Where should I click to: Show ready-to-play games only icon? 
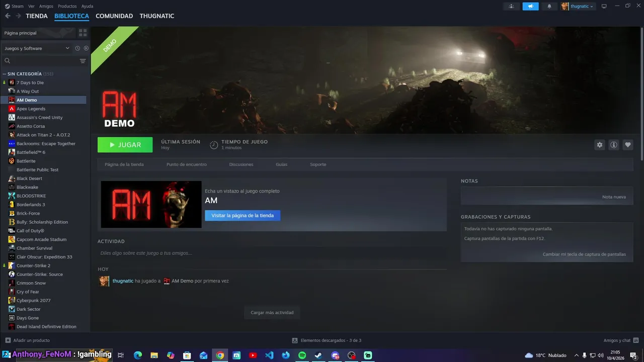86,48
